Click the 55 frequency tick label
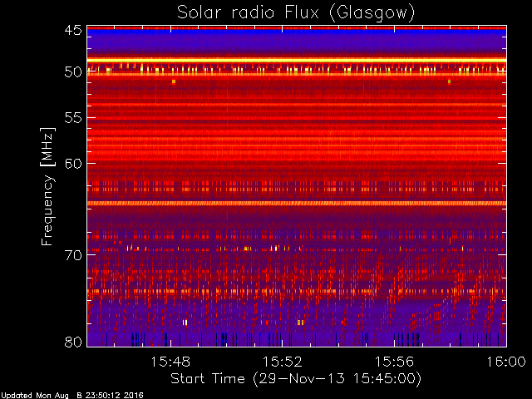Viewport: 532px width, 399px height. (73, 118)
